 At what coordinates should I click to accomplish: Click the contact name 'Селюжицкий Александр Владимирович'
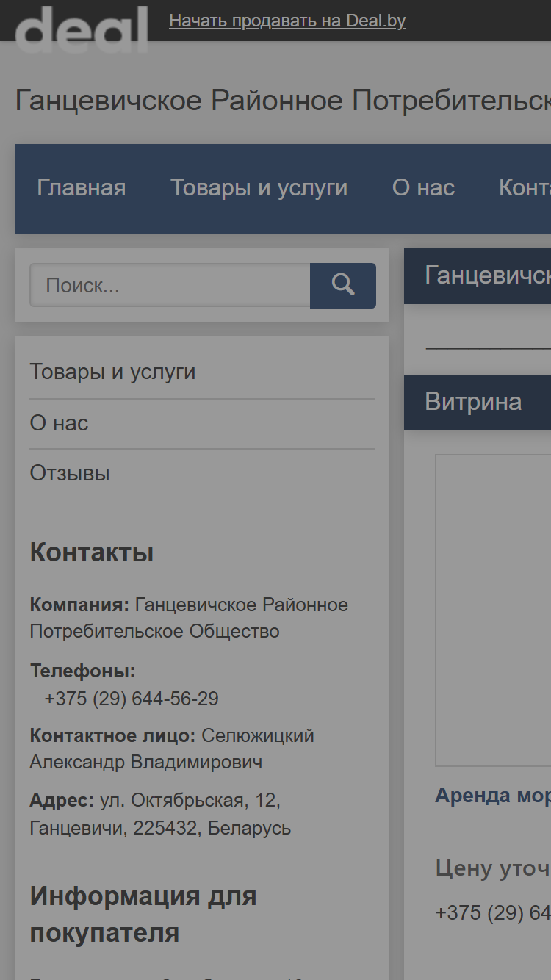coord(172,749)
